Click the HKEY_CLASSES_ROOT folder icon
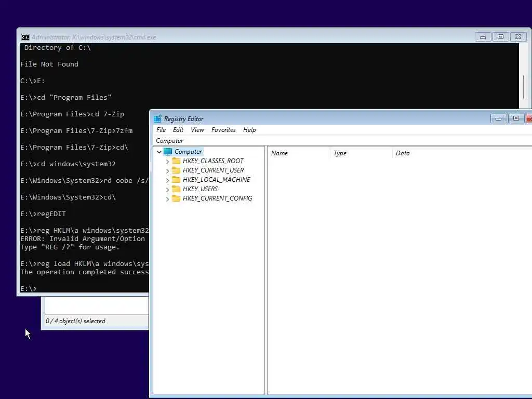Viewport: 532px width, 399px height. [x=176, y=161]
